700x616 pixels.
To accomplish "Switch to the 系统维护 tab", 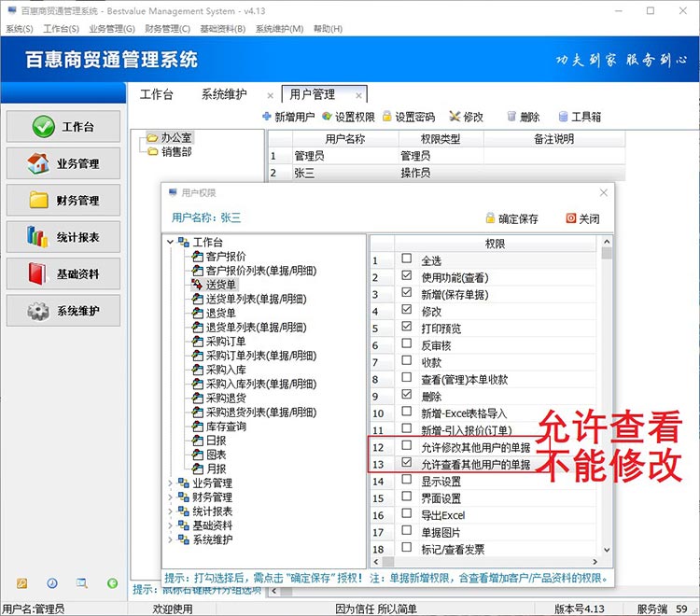I will 224,94.
